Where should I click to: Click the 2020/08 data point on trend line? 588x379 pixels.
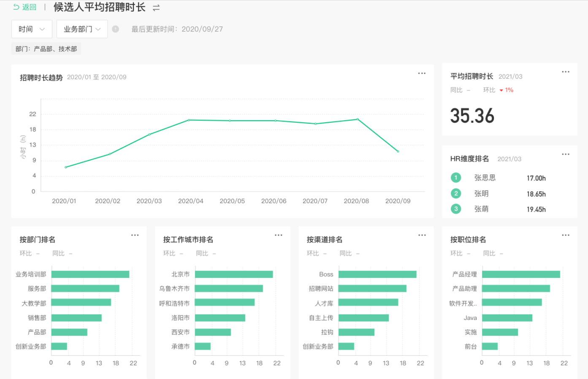coord(358,119)
